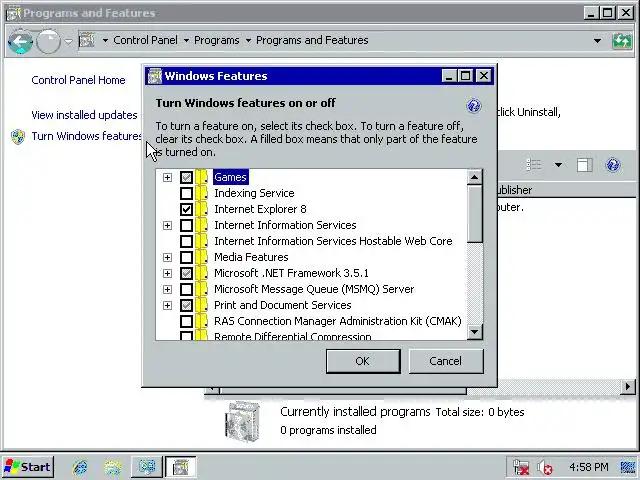Select the Media Features row text
The width and height of the screenshot is (640, 480).
251,257
